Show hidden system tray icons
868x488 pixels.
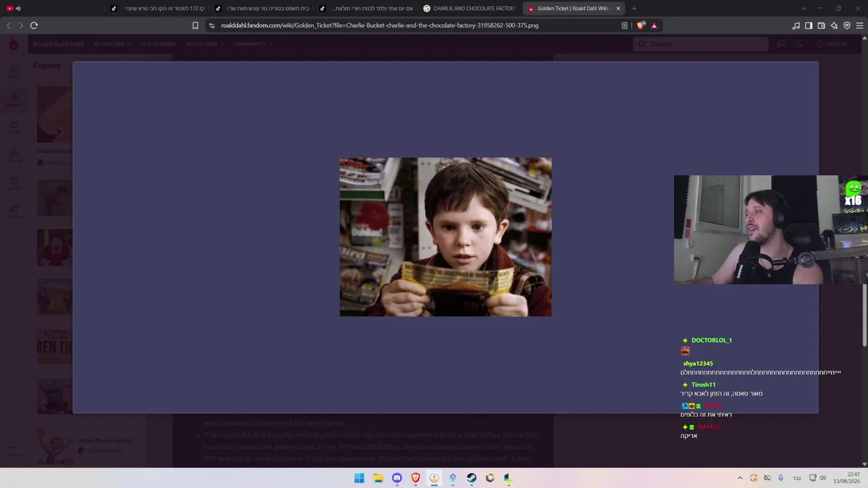tap(740, 479)
